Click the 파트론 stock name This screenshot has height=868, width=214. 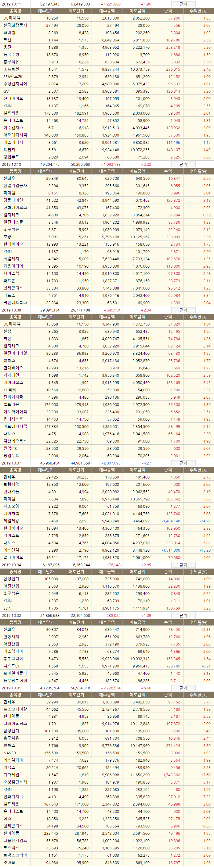[x=9, y=280]
